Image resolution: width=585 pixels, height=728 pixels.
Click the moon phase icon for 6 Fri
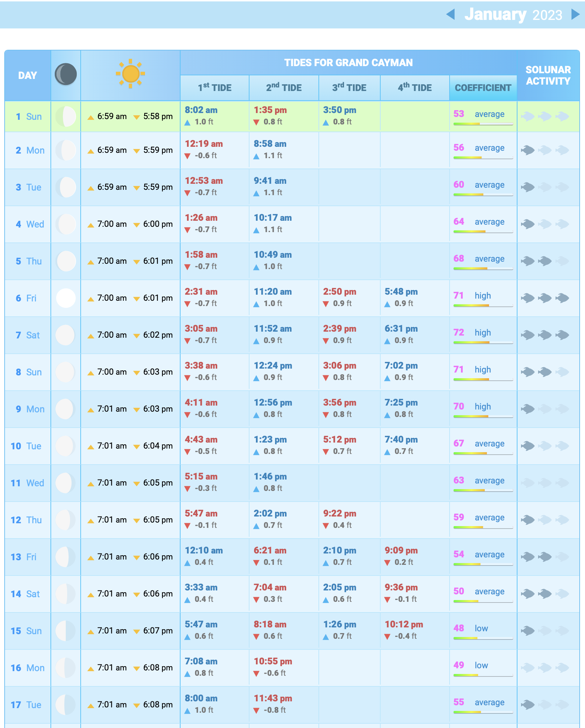[x=66, y=298]
